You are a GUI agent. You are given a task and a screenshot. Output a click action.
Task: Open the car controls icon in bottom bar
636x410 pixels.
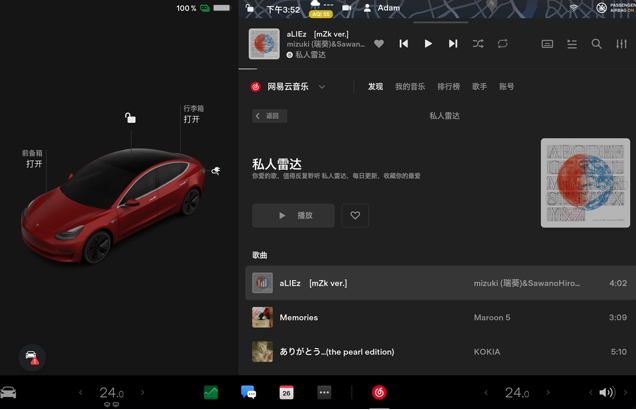(x=8, y=393)
